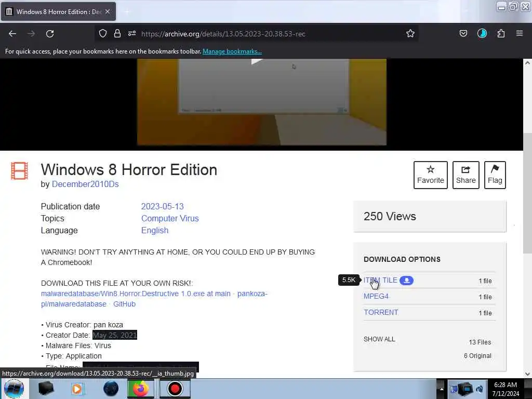Select the highlighted May 25, 2021 date

pos(115,335)
